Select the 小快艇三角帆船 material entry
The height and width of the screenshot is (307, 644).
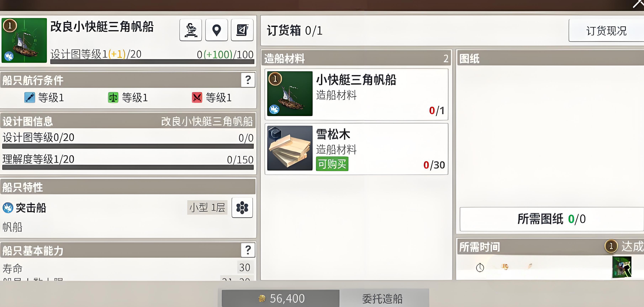coord(356,94)
